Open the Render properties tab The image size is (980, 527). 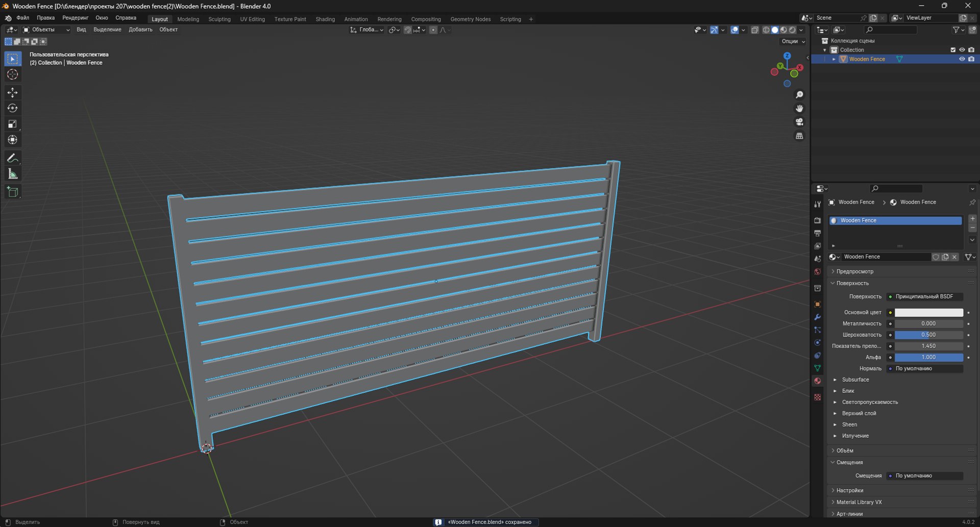pyautogui.click(x=818, y=220)
